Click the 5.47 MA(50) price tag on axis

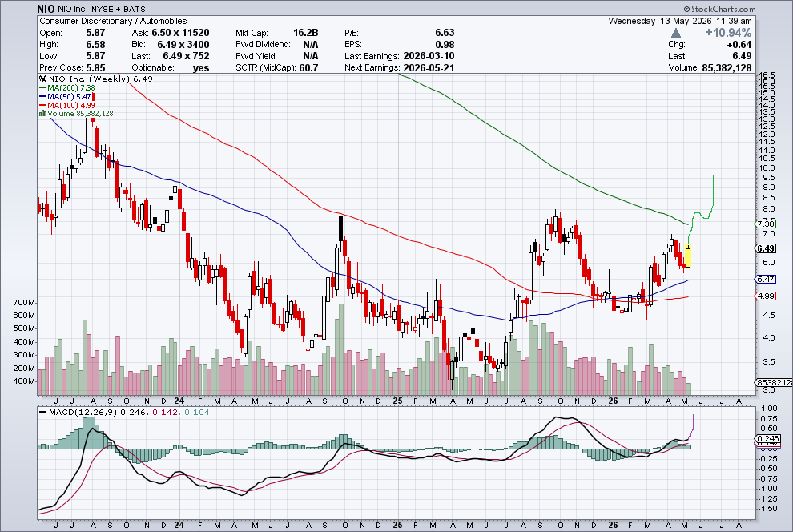click(x=766, y=279)
